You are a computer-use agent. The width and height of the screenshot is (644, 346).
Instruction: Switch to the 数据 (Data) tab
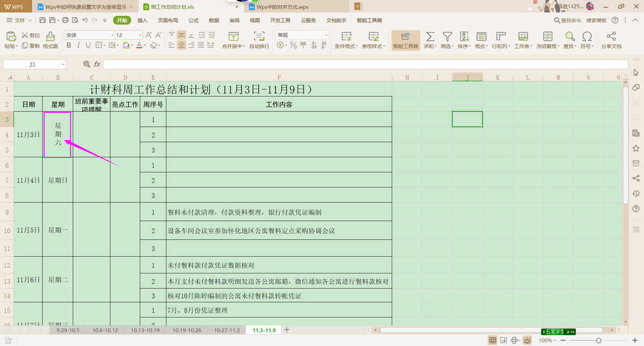214,20
